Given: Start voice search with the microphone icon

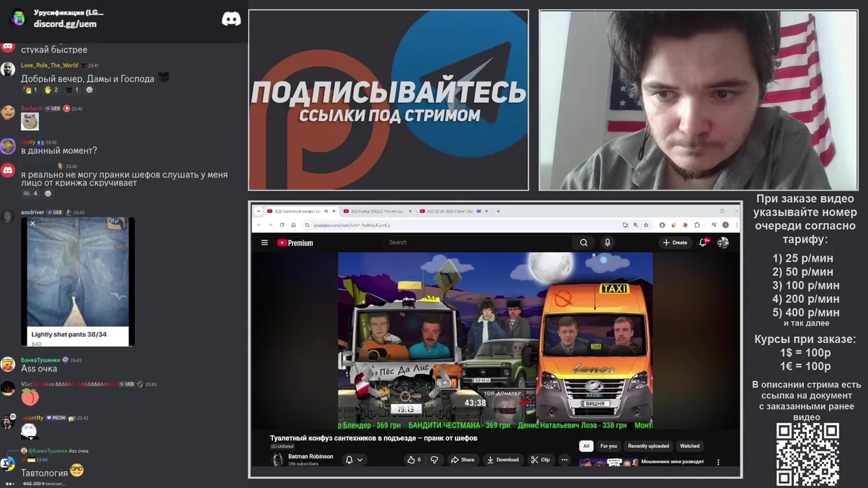Looking at the screenshot, I should pos(608,243).
